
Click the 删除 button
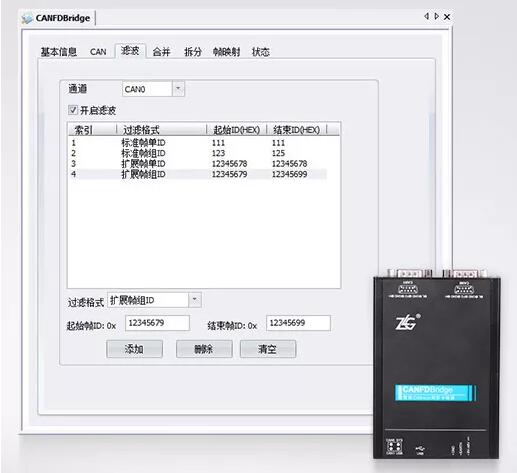(204, 349)
